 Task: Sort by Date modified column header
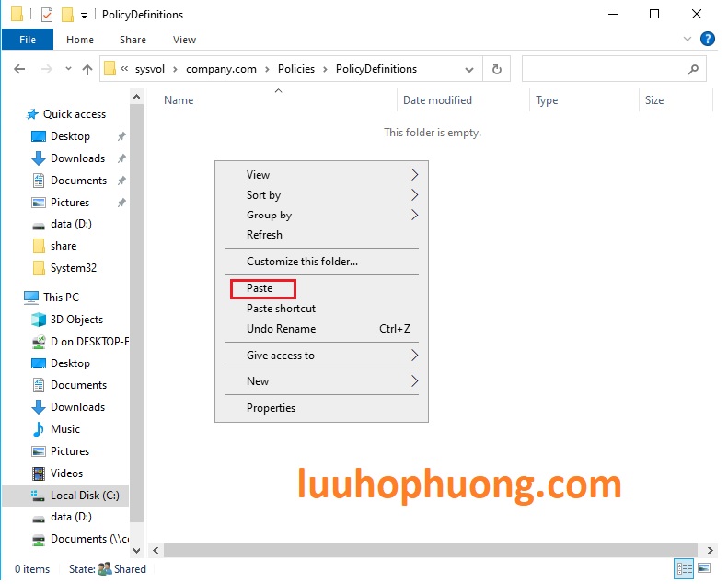[x=437, y=100]
